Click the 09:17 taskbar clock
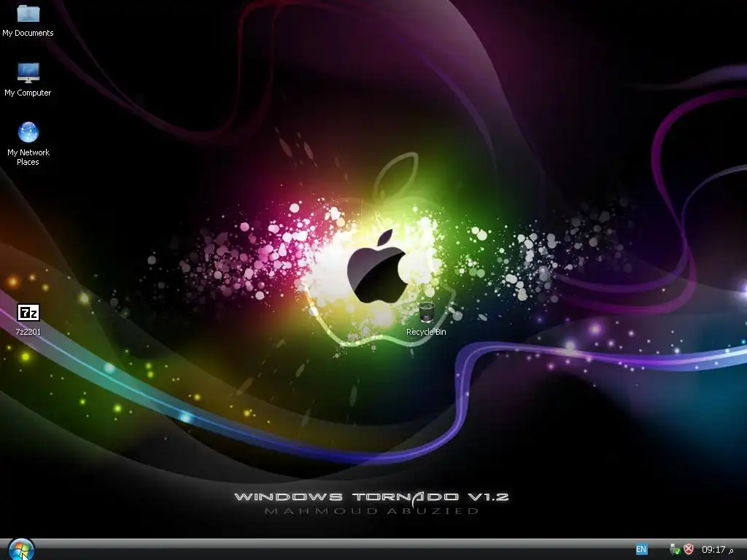 tap(717, 550)
